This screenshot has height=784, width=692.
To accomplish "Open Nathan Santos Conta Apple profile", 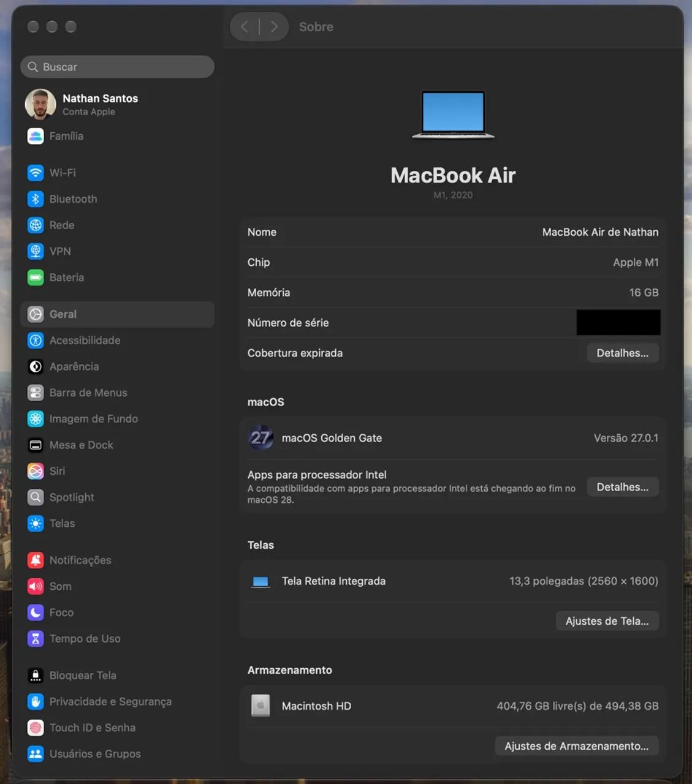I will click(116, 104).
